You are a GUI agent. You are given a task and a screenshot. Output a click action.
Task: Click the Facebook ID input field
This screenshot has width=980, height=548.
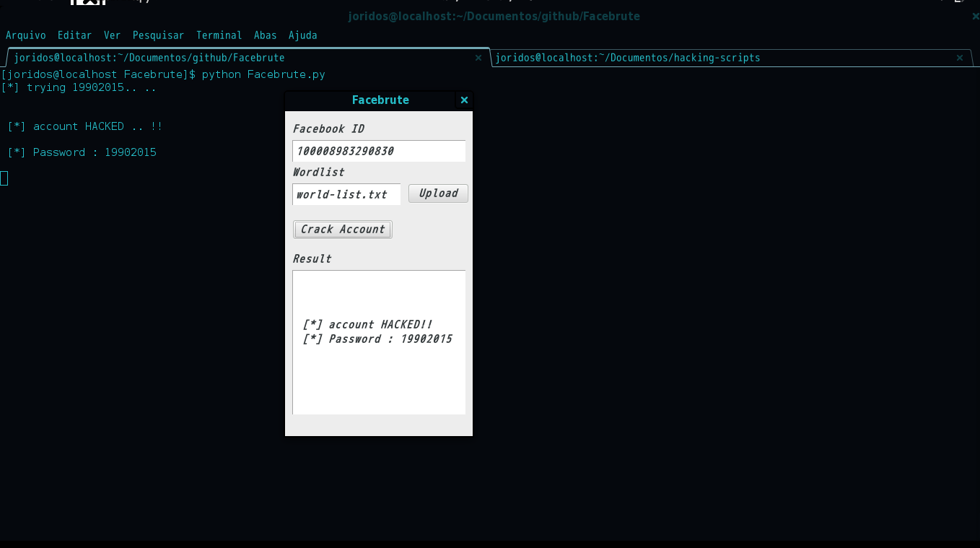pos(379,151)
